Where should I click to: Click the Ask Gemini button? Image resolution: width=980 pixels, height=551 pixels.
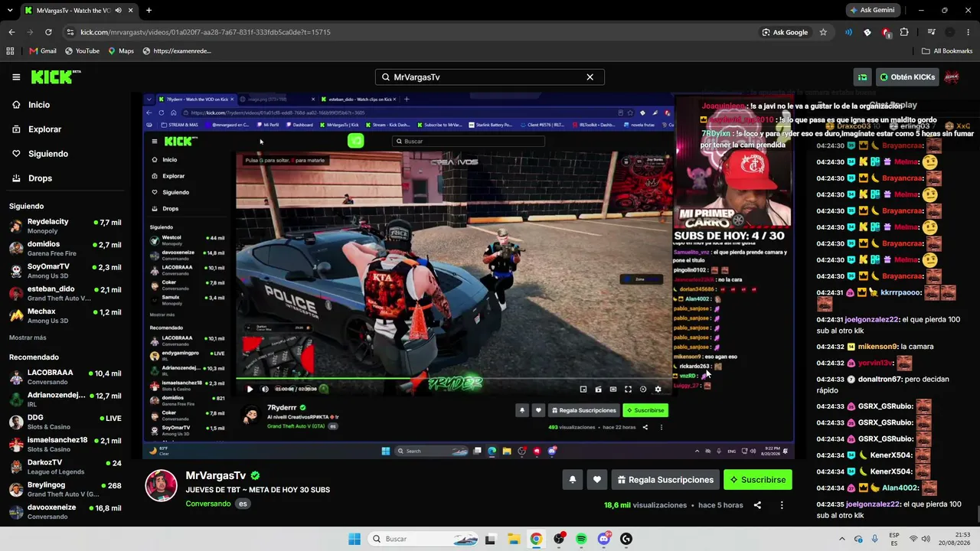872,10
